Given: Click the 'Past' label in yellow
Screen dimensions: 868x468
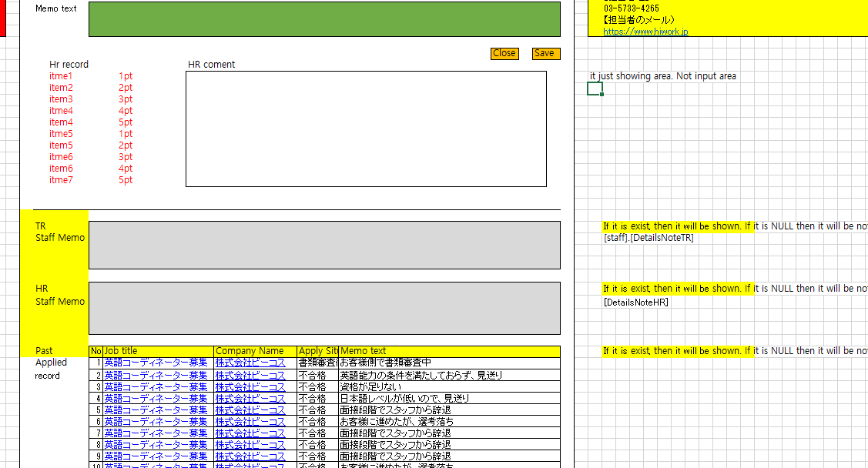Looking at the screenshot, I should coord(44,351).
